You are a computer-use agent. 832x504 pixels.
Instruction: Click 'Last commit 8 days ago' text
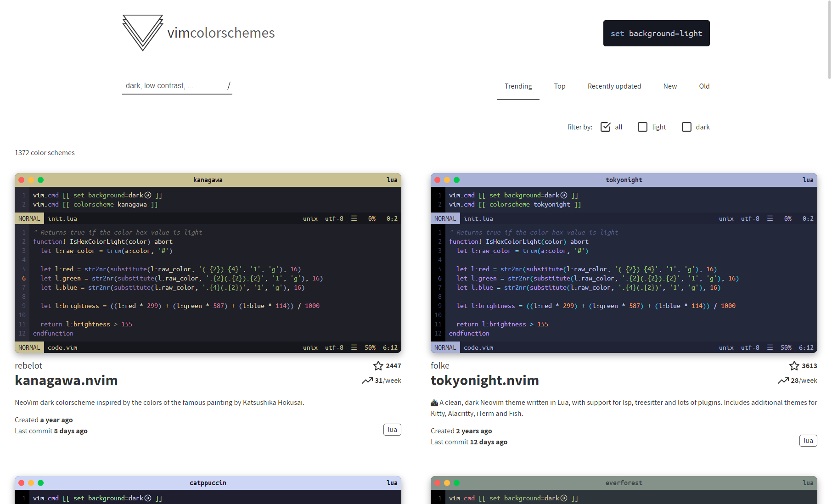point(51,431)
